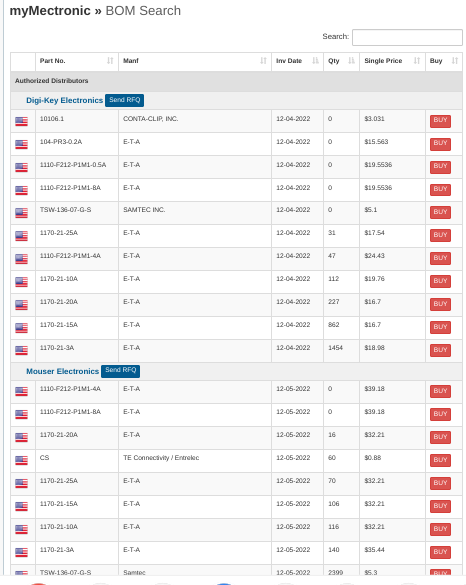Select the $3.031 price cell
Screen dimensions: 466x585
(x=392, y=121)
